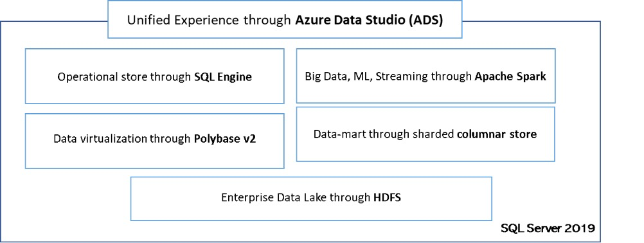This screenshot has width=644, height=243.
Task: Click the Unified Experience through Azure Data Studio box
Action: pos(285,19)
